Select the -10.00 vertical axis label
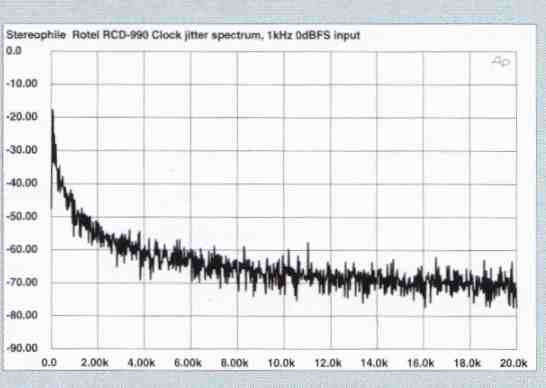Screen dimensions: 546x388 (22, 84)
